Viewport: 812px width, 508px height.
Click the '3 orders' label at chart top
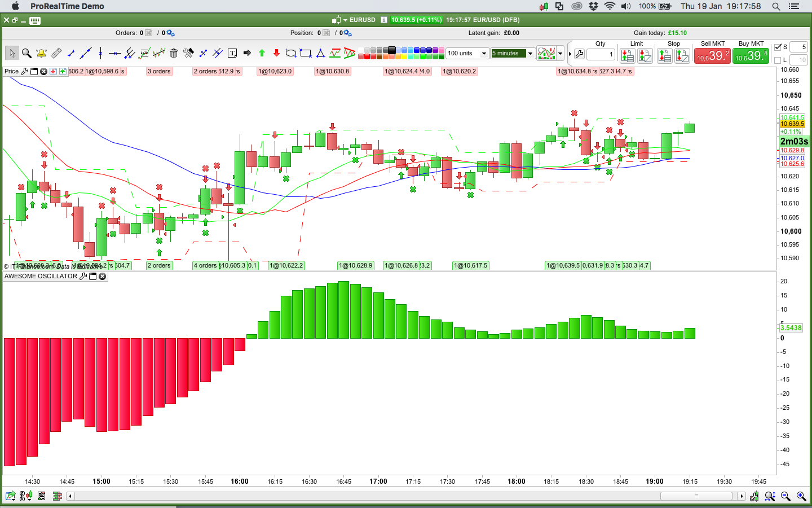159,72
